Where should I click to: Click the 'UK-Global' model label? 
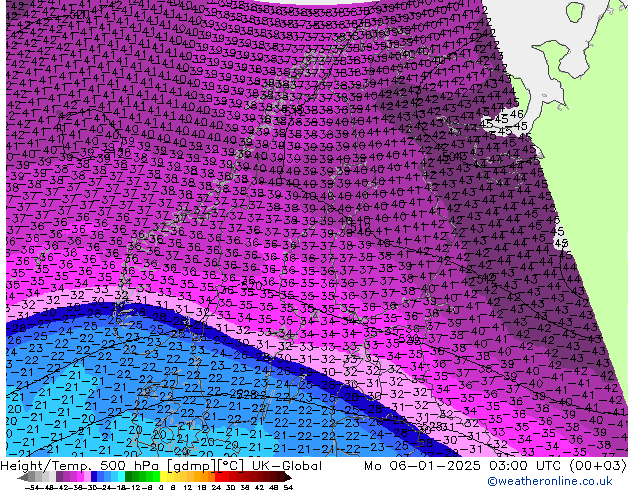coord(287,466)
